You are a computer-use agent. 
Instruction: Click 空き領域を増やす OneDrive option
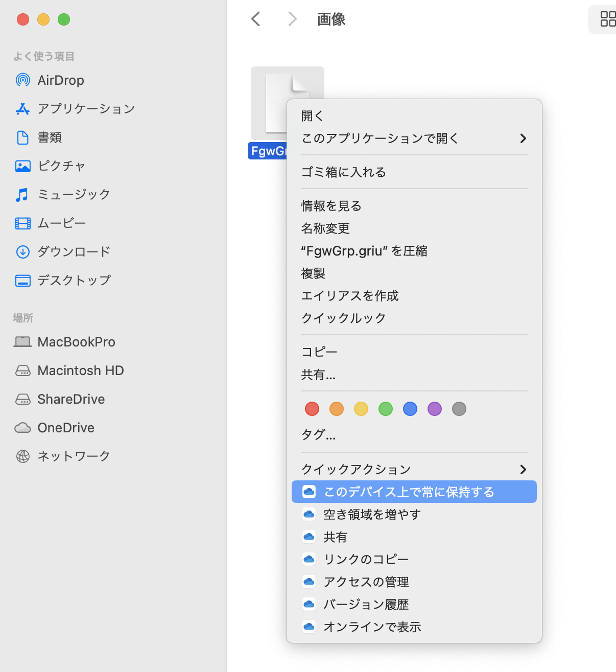pos(372,515)
